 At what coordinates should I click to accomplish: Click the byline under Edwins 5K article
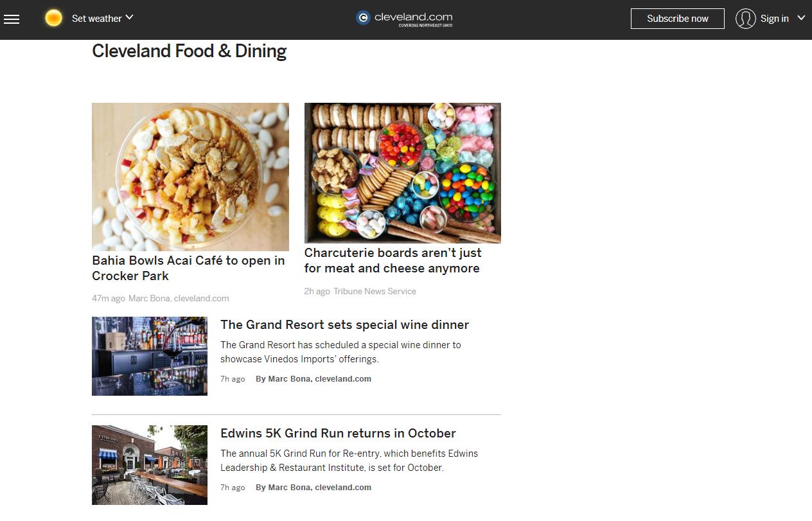coord(313,488)
